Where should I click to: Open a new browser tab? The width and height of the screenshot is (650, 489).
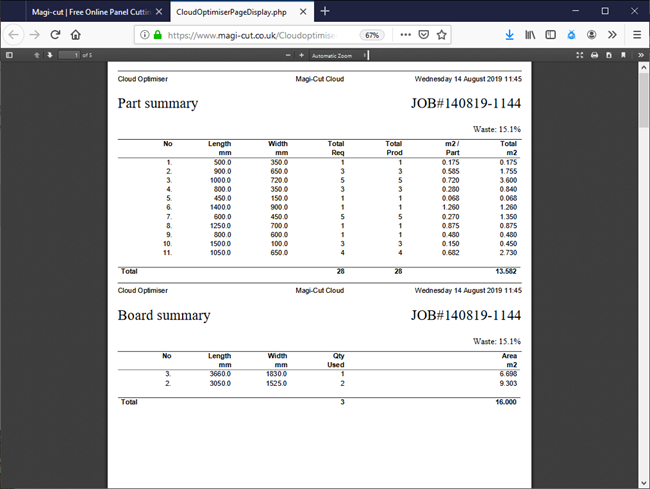(325, 11)
